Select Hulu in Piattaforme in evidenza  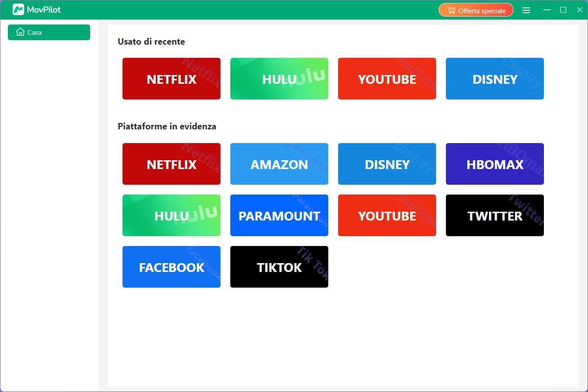(171, 216)
